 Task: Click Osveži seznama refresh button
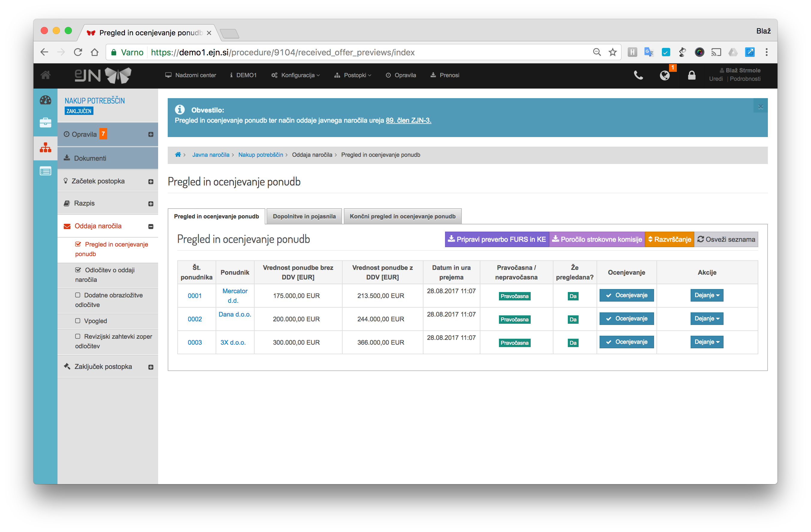pyautogui.click(x=726, y=239)
